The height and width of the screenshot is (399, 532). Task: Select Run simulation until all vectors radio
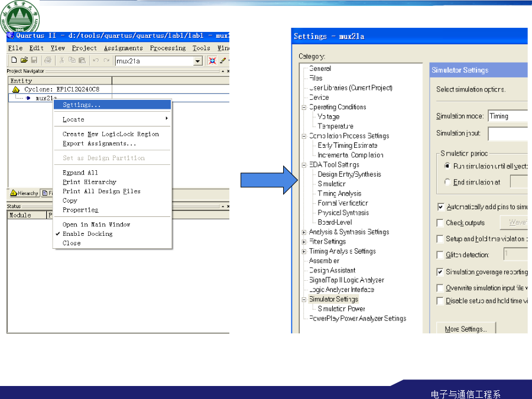pyautogui.click(x=447, y=166)
